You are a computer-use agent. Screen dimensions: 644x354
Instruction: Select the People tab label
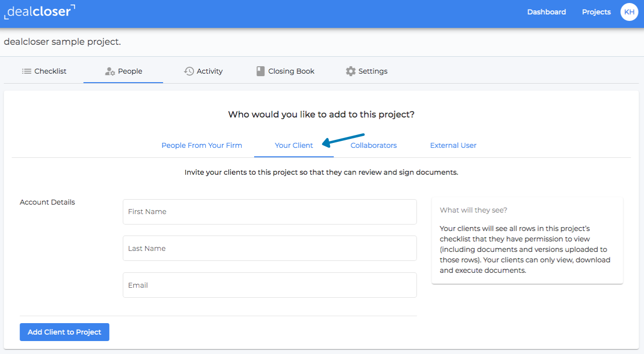tap(130, 71)
